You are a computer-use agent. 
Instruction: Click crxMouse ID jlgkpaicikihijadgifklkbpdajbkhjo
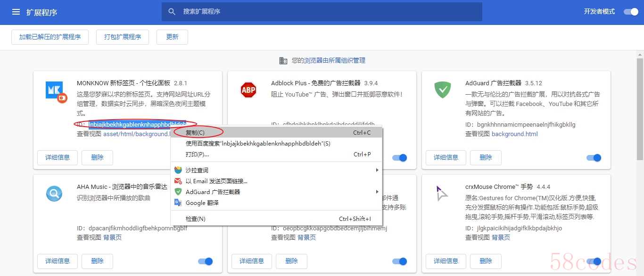[x=520, y=228]
